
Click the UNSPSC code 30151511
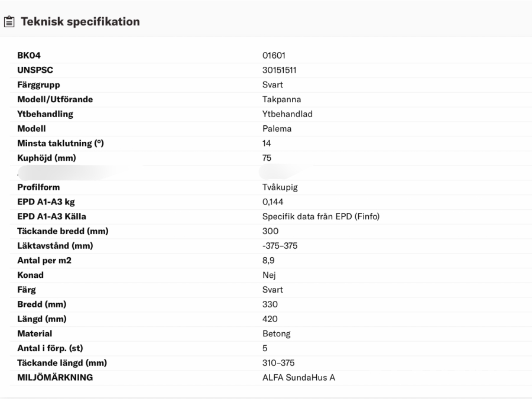point(281,70)
